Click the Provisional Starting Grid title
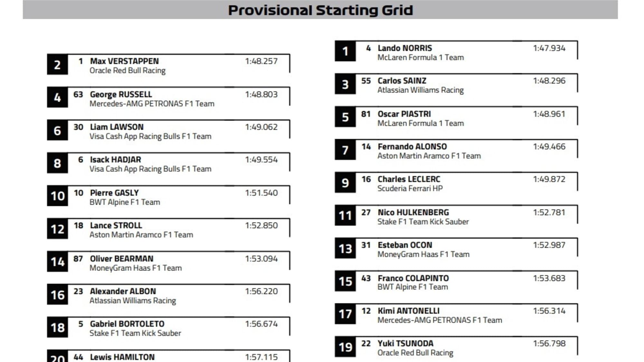 tap(320, 10)
